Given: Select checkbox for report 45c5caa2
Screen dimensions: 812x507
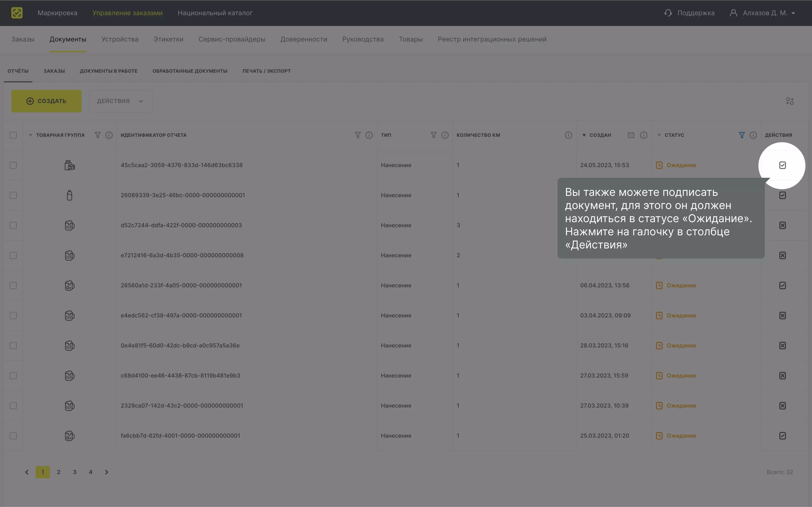Looking at the screenshot, I should tap(13, 165).
